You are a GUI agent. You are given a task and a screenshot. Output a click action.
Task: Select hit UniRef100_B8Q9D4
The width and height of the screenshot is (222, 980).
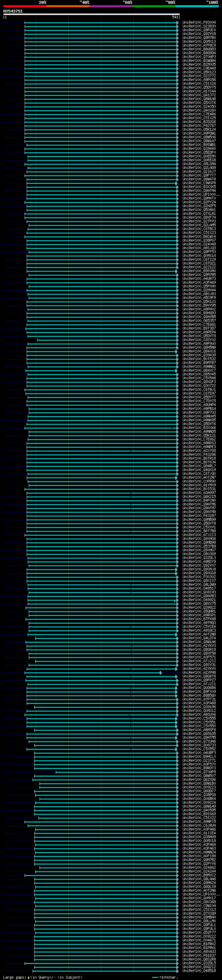click(x=199, y=53)
